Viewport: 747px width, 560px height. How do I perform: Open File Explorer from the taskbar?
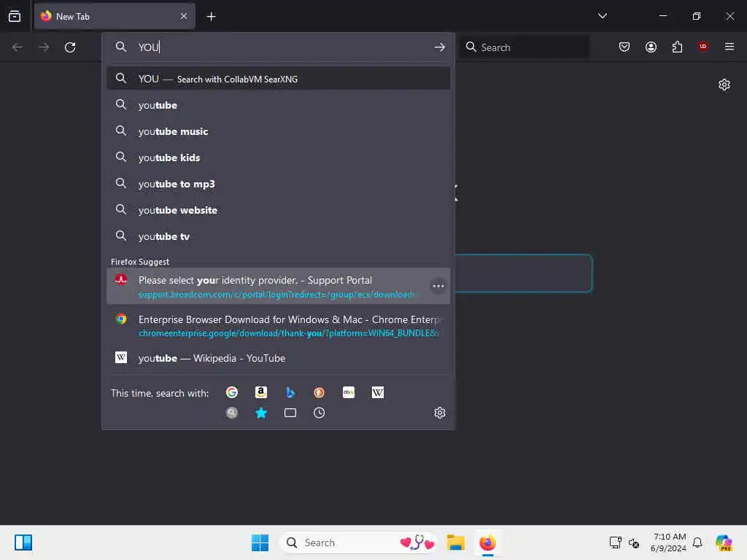click(455, 542)
